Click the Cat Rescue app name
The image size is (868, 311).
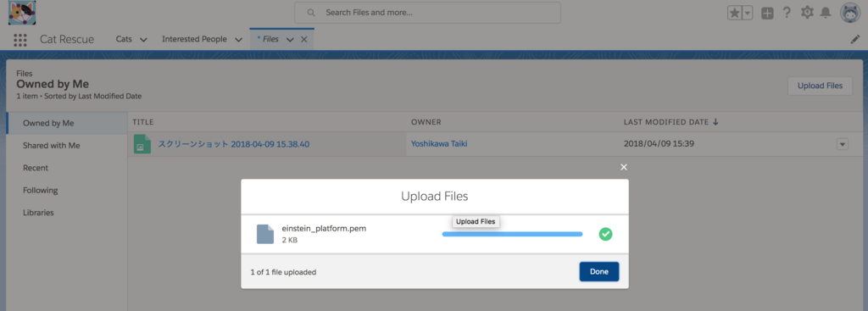[67, 39]
